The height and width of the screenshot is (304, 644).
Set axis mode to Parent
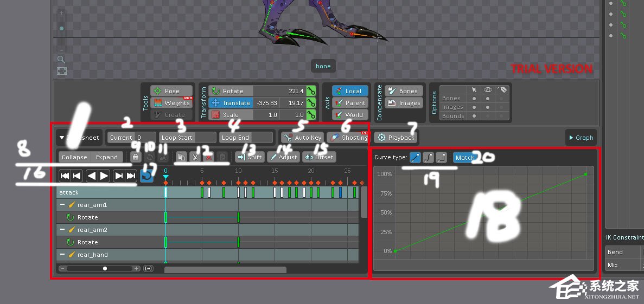click(x=350, y=102)
